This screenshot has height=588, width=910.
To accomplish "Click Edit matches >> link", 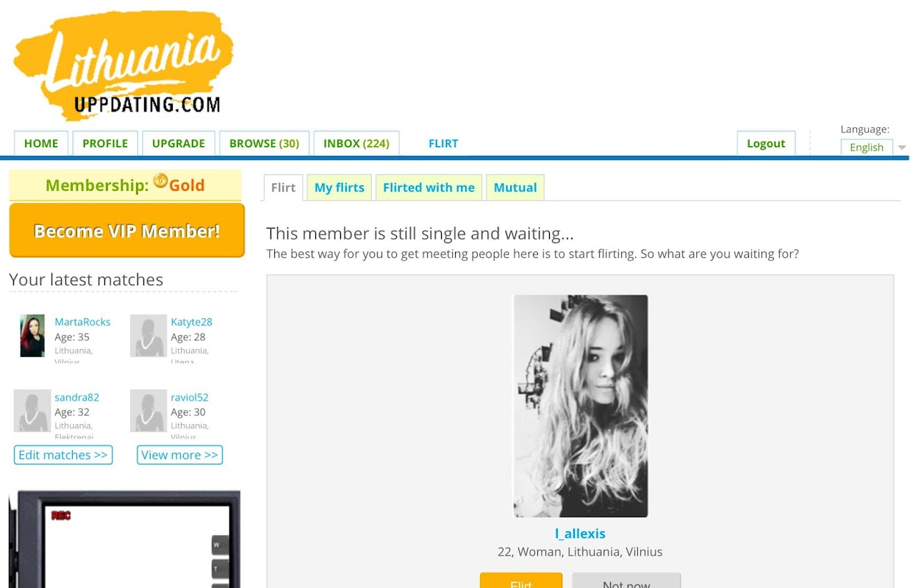I will (63, 455).
